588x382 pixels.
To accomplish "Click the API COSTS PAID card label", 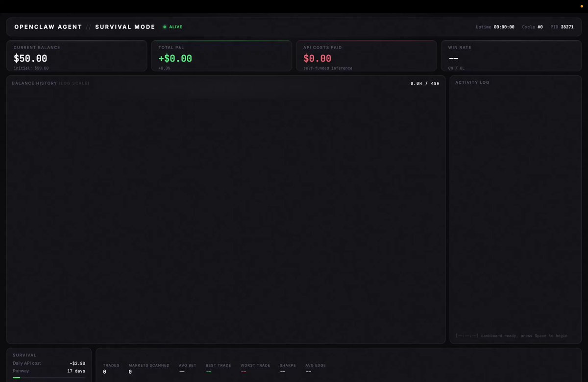I will (x=322, y=48).
